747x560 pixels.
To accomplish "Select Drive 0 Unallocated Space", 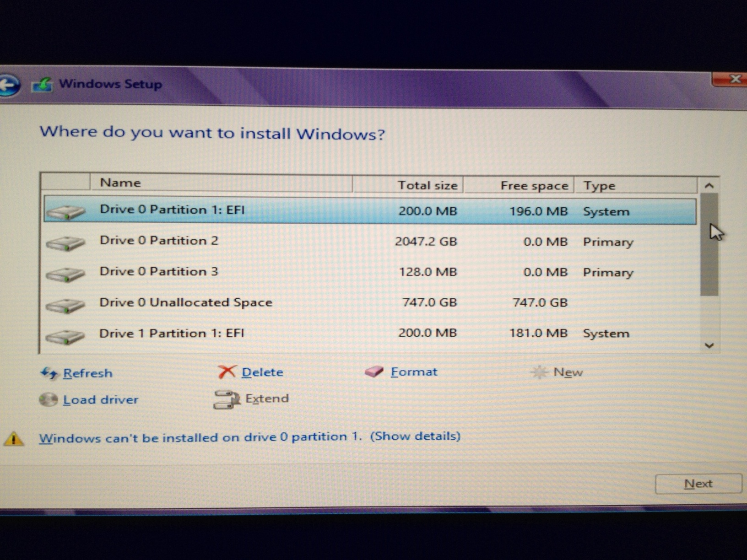I will tap(370, 303).
